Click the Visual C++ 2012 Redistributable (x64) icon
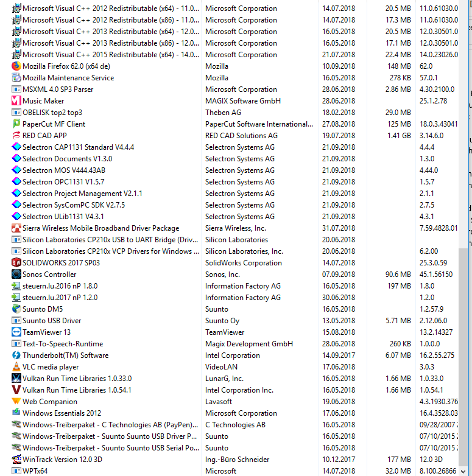Image resolution: width=472 pixels, height=476 pixels. (16, 8)
